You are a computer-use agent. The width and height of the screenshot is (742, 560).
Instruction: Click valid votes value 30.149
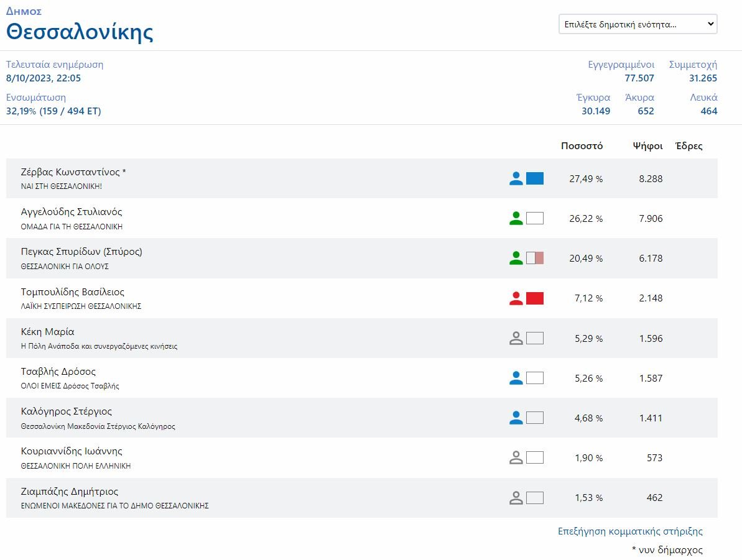point(596,111)
